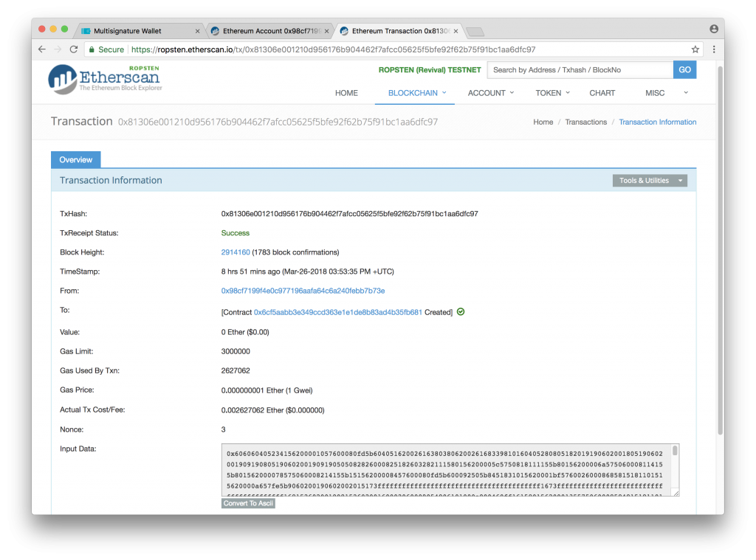Select the Ethereum Transaction browser tab
Image resolution: width=756 pixels, height=560 pixels.
(399, 31)
